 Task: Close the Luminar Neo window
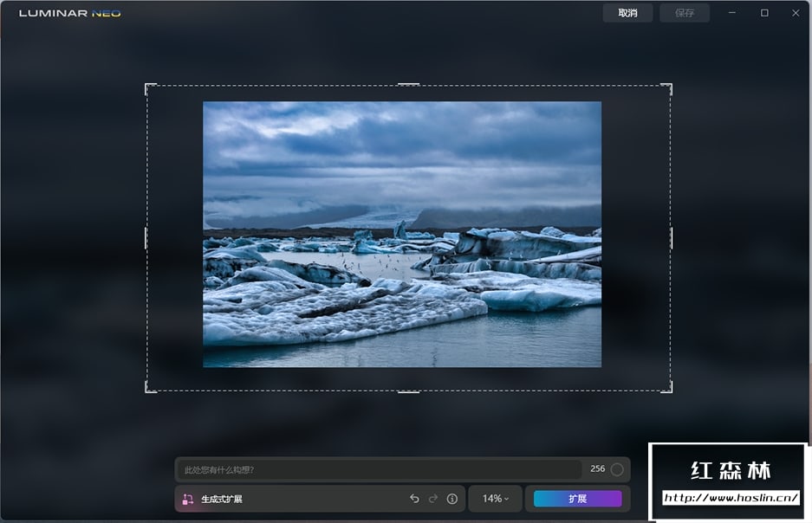(796, 12)
